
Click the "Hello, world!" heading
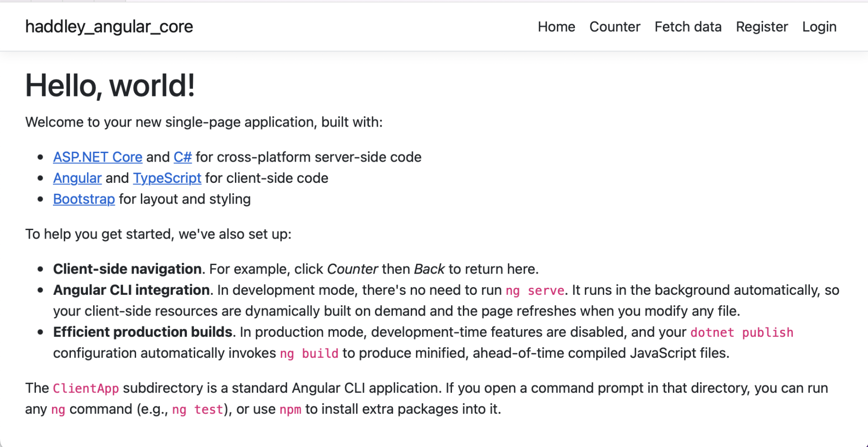click(110, 86)
